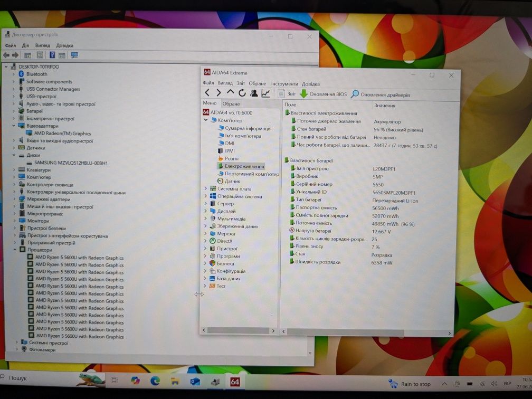Image resolution: width=532 pixels, height=399 pixels.
Task: Click Device Manager help question-mark icon
Action: click(52, 55)
